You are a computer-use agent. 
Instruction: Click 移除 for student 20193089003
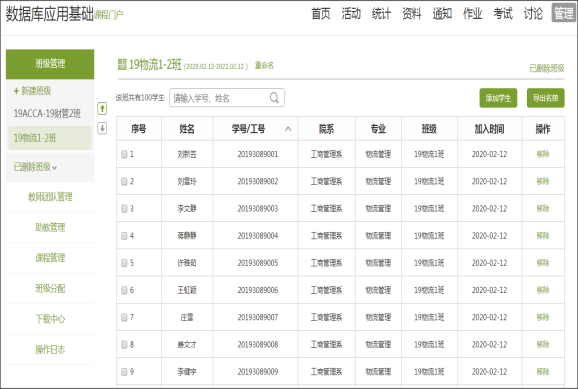[x=543, y=209]
